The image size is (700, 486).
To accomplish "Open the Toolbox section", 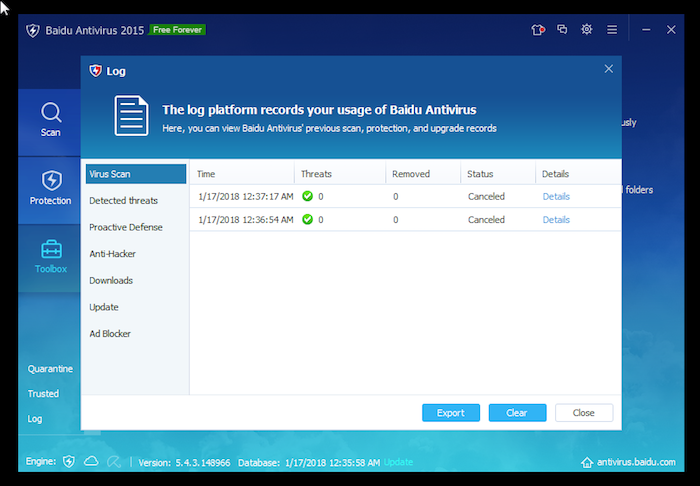I will pyautogui.click(x=51, y=257).
